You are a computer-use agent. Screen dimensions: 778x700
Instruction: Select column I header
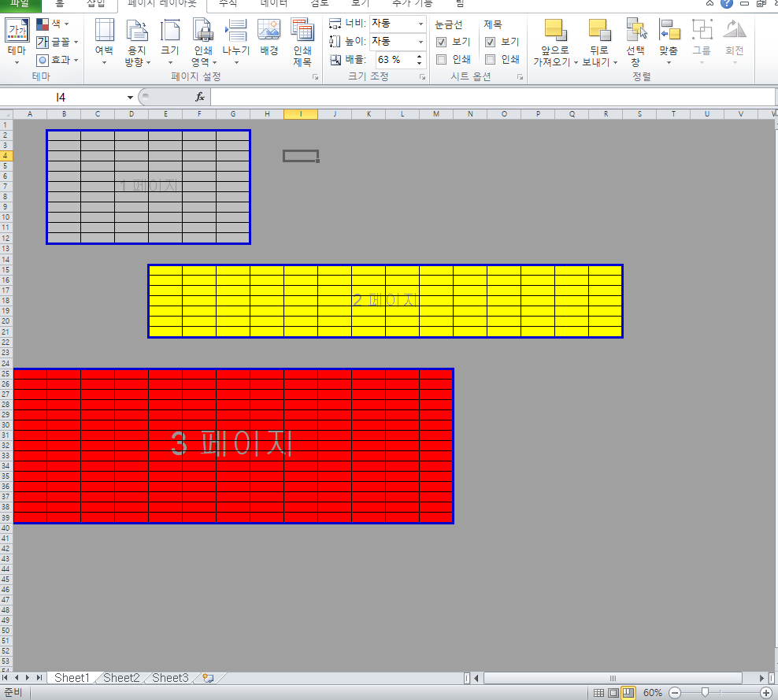[301, 114]
